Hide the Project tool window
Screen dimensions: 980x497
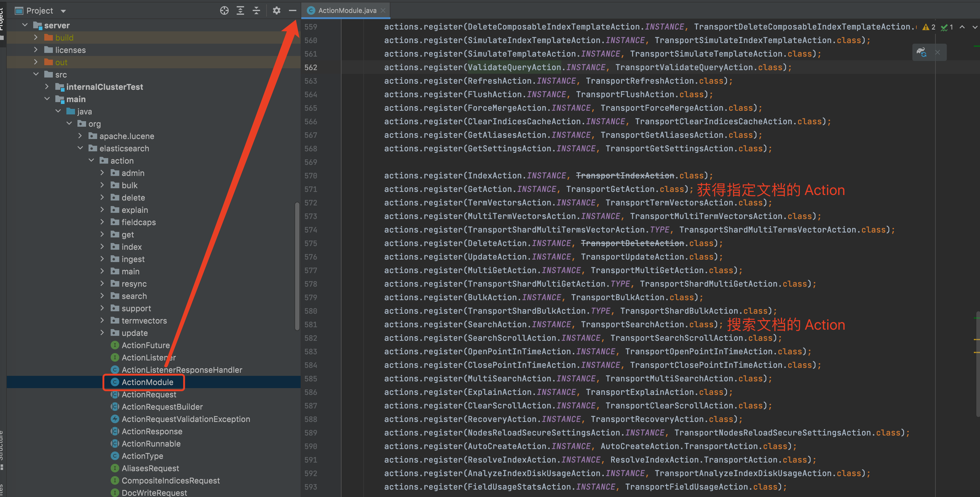292,11
